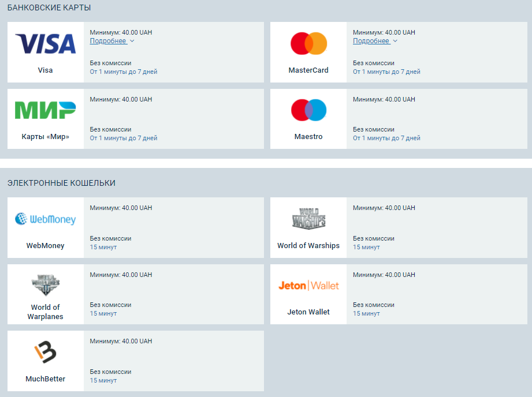This screenshot has height=397, width=532.
Task: Select the Maestro red-blue circles logo
Action: tap(308, 110)
